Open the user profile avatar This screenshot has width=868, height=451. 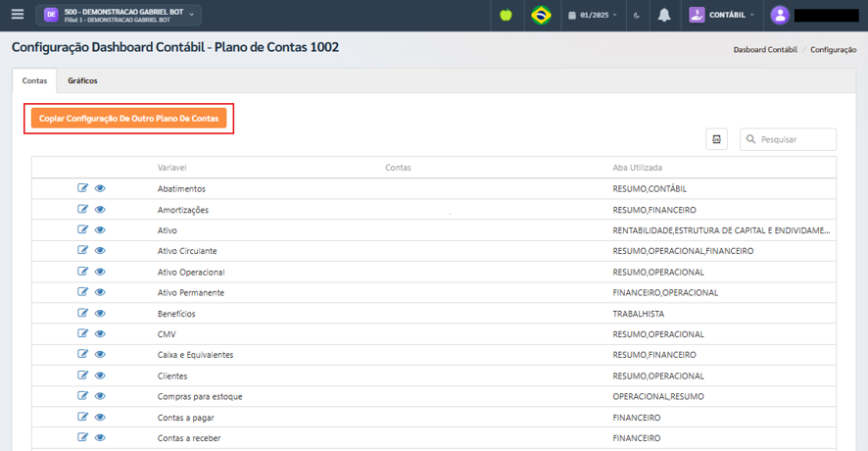[780, 15]
